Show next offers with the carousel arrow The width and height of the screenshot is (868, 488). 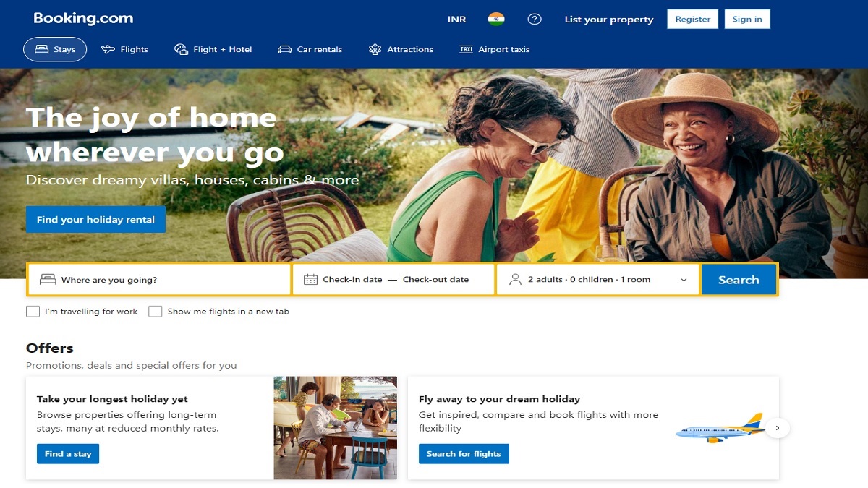tap(778, 428)
